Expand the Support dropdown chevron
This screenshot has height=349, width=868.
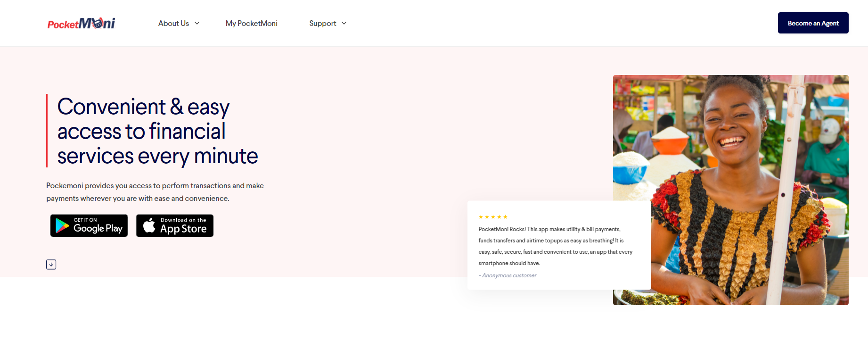click(344, 23)
